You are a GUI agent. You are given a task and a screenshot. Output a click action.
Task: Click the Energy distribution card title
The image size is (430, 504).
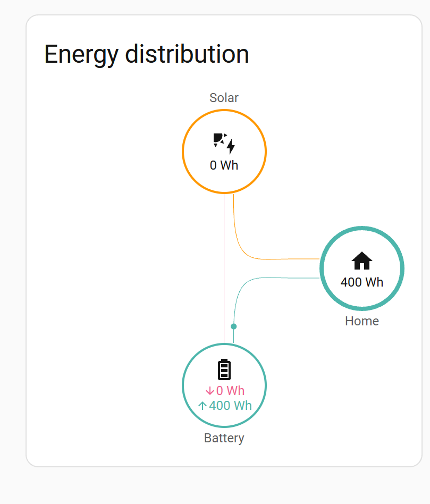point(147,55)
